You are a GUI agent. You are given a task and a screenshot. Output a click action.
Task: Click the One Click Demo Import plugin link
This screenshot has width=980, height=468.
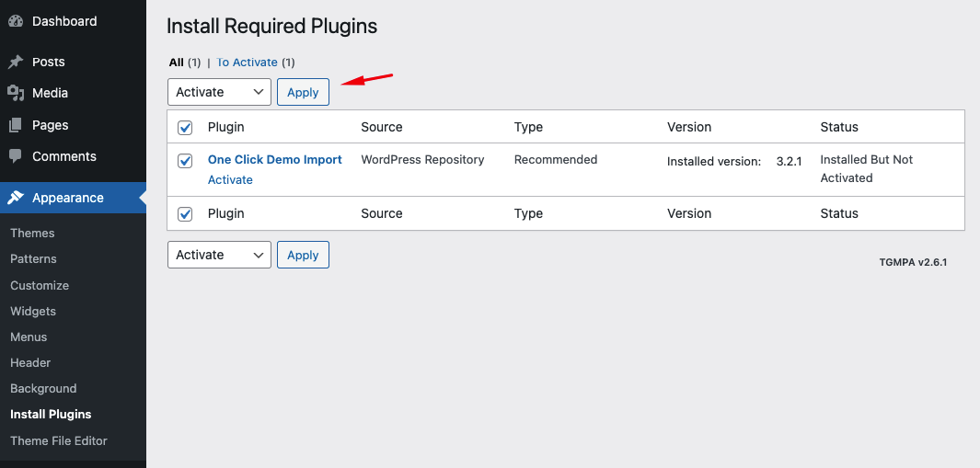[274, 159]
